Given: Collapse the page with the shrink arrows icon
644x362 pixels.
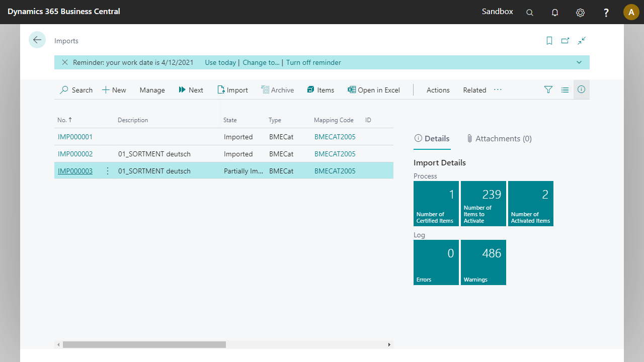Looking at the screenshot, I should point(582,41).
